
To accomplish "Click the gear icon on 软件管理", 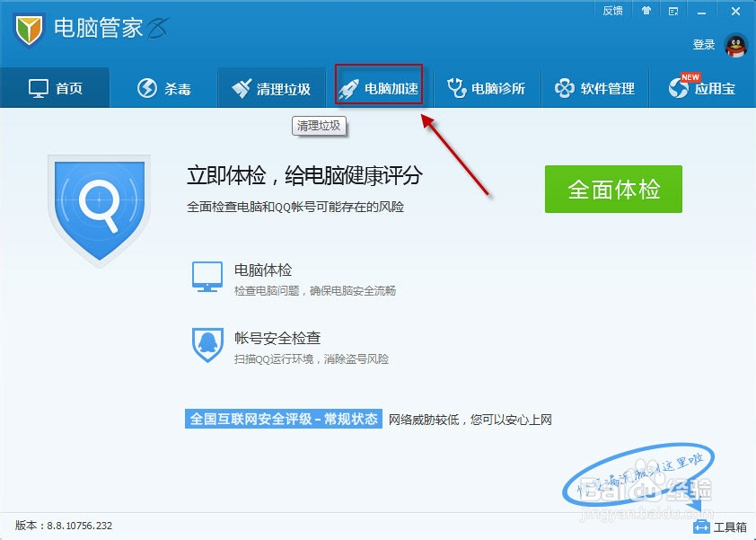I will [x=564, y=87].
